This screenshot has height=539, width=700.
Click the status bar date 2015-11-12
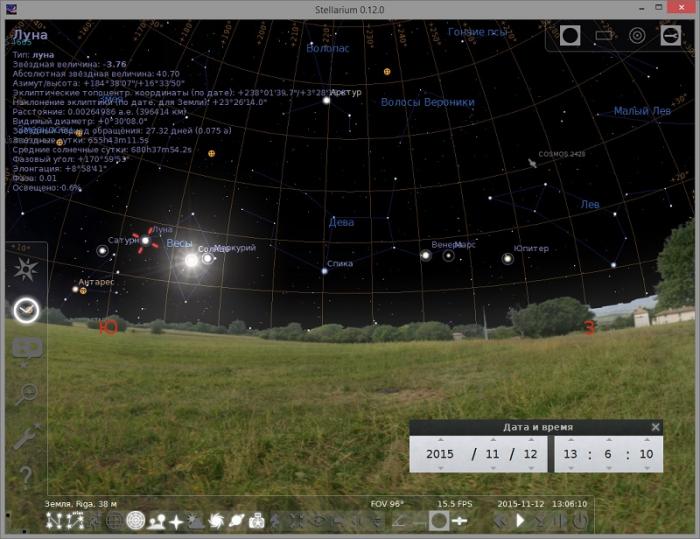(521, 504)
